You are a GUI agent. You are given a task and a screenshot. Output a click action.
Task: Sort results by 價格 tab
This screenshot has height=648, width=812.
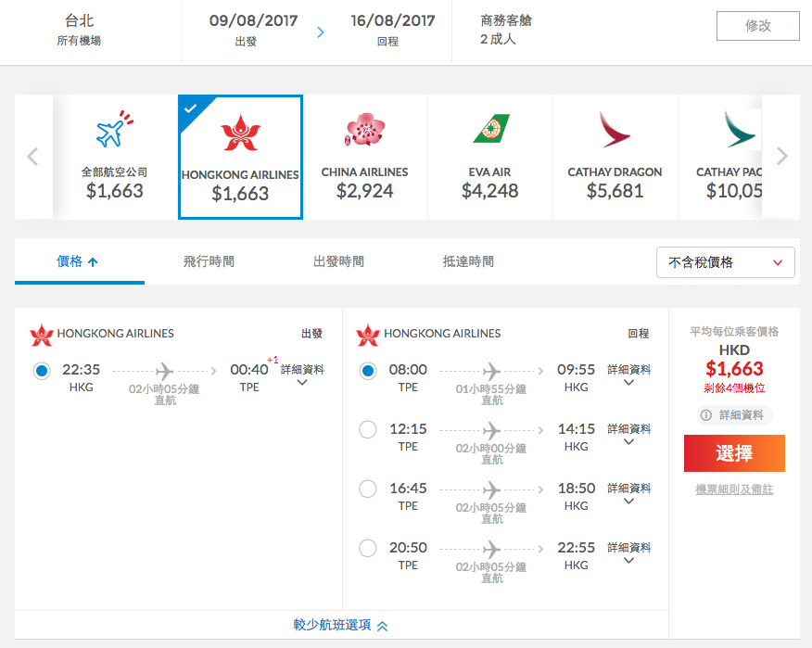[x=79, y=262]
